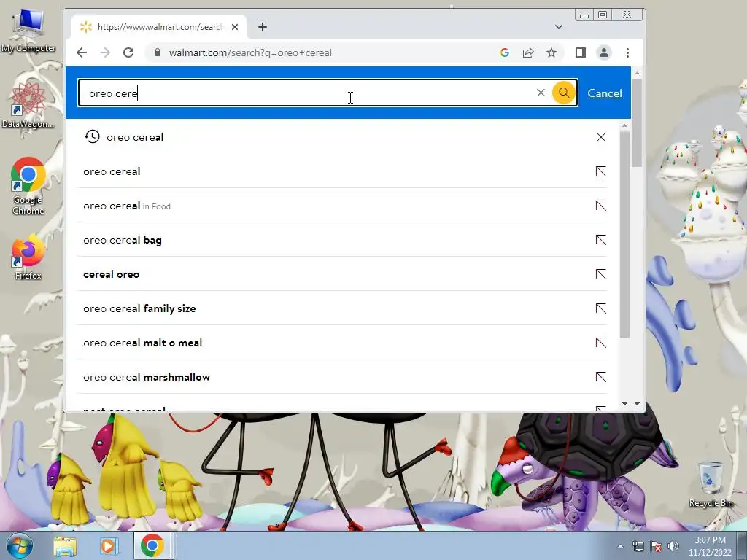This screenshot has width=747, height=560.
Task: Bookmark this page with star icon
Action: (551, 52)
